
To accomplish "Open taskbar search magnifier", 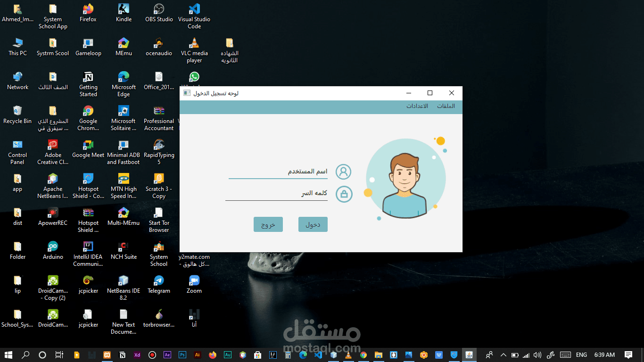I will (x=25, y=355).
